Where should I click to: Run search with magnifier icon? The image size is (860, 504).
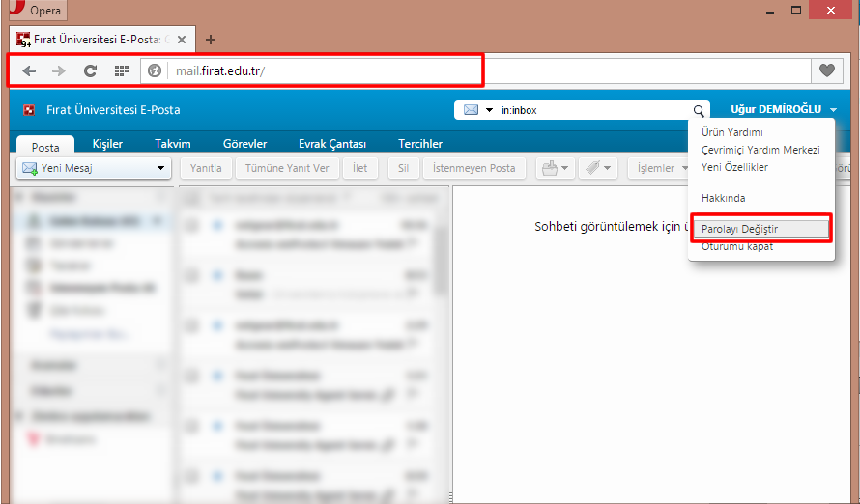[x=699, y=111]
